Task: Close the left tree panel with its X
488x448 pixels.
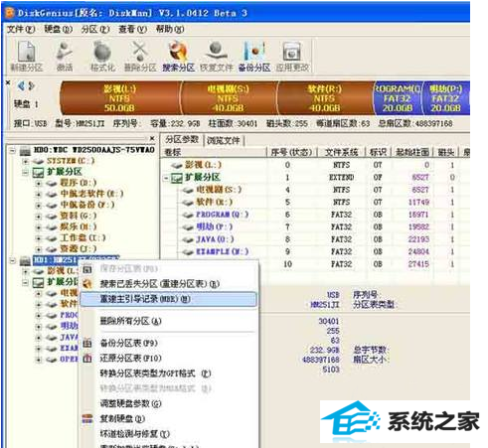Action: pos(152,138)
